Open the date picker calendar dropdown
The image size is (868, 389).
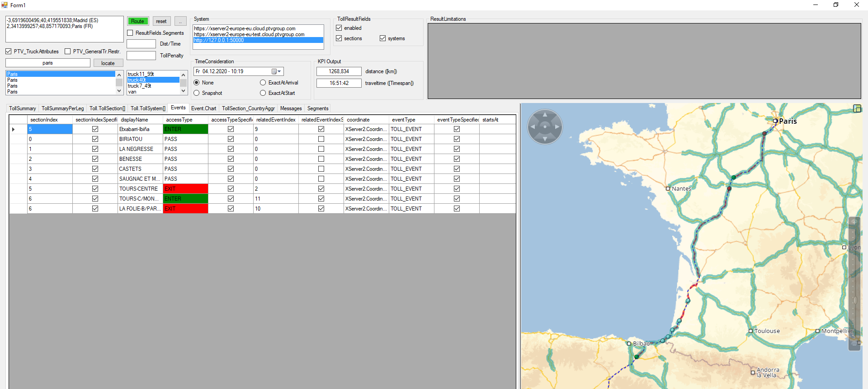[276, 71]
